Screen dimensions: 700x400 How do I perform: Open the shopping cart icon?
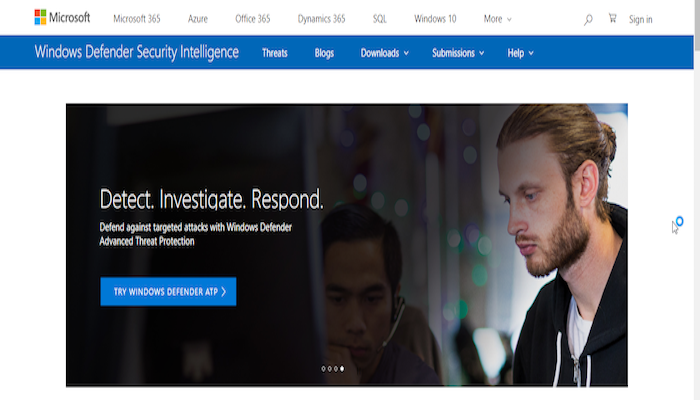coord(612,18)
